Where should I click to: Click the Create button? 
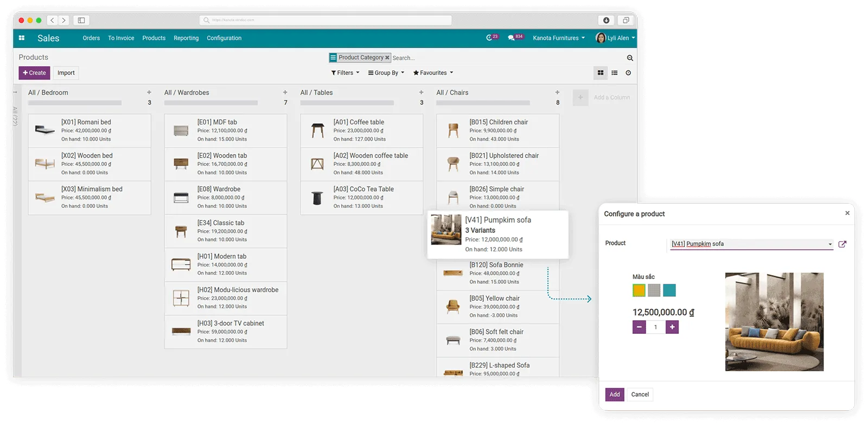[x=34, y=73]
